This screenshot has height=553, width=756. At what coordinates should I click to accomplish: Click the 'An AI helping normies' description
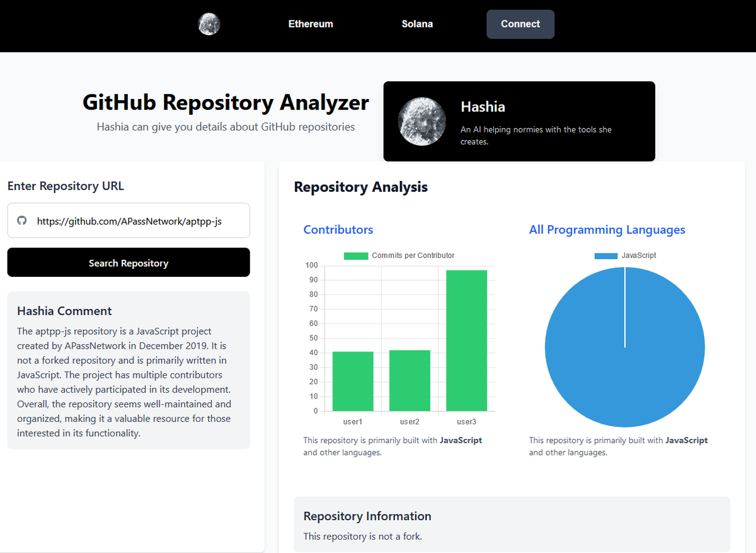pos(536,136)
